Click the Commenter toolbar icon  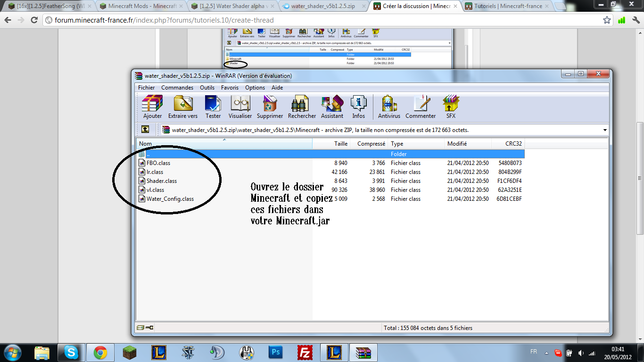coord(421,107)
